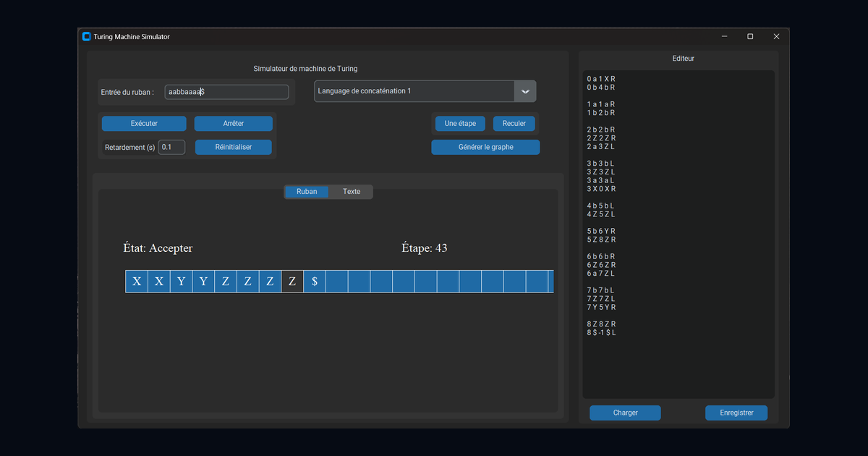Switch to the Ruban tab
868x456 pixels.
(x=307, y=192)
